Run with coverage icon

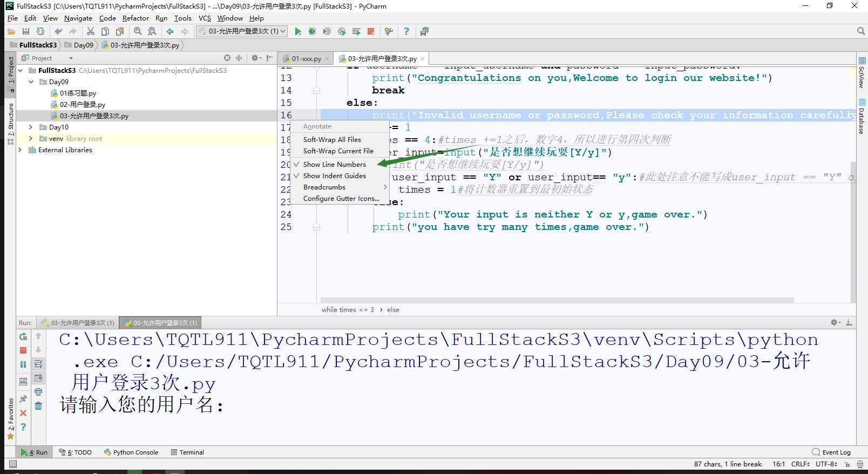327,31
